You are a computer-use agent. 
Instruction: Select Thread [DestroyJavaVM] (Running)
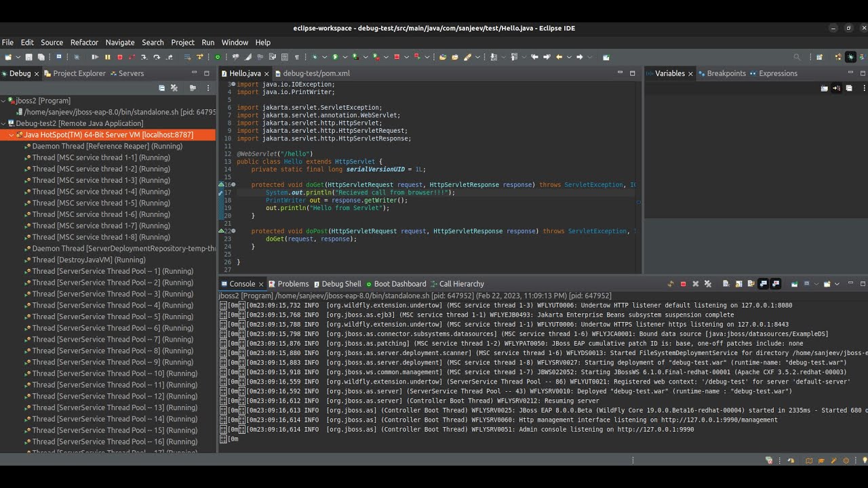pyautogui.click(x=89, y=260)
